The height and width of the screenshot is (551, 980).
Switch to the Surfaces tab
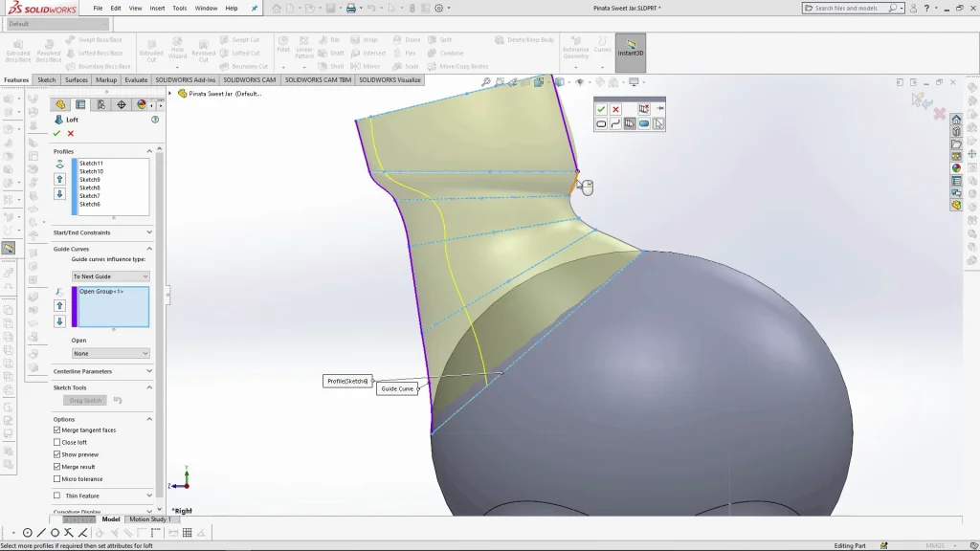point(77,80)
